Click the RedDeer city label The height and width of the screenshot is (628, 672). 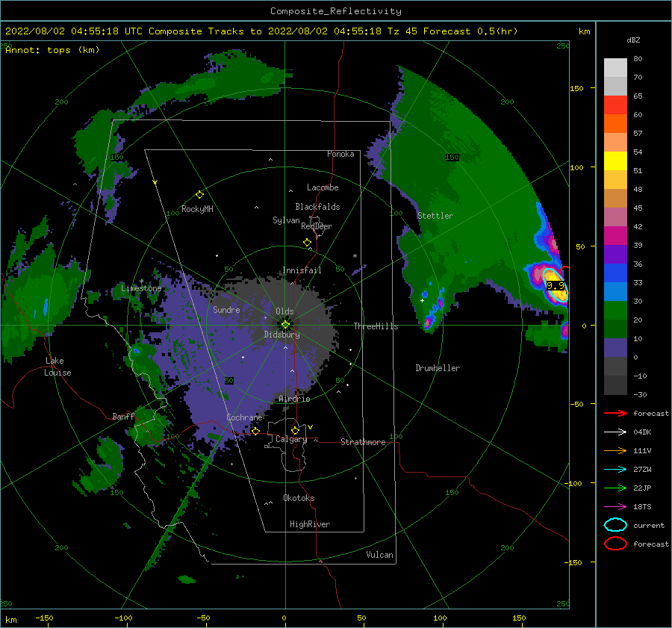[317, 226]
